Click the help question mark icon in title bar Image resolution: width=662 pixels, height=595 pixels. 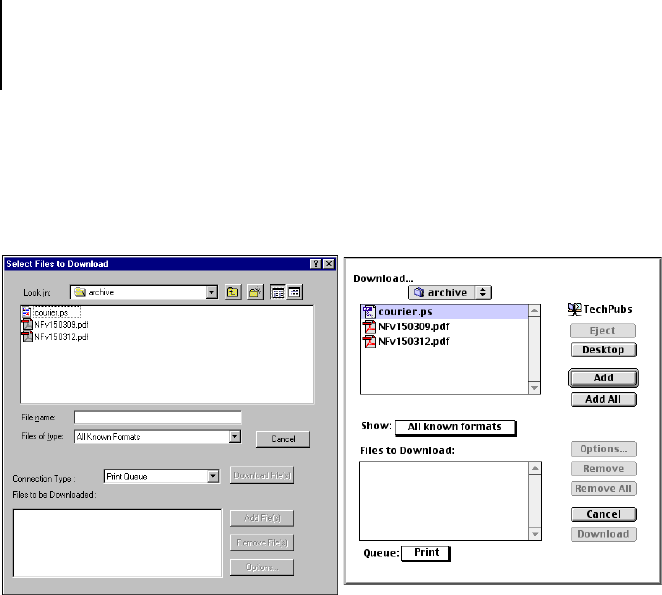[x=316, y=264]
